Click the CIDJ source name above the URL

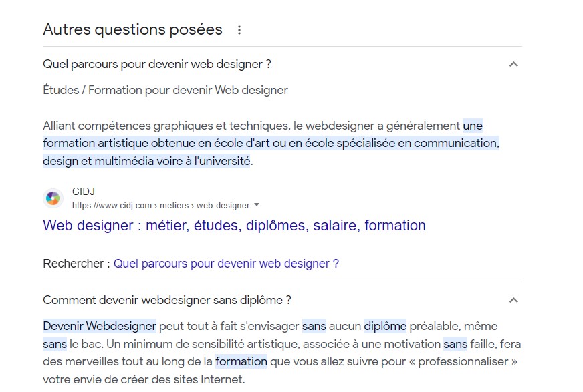84,192
